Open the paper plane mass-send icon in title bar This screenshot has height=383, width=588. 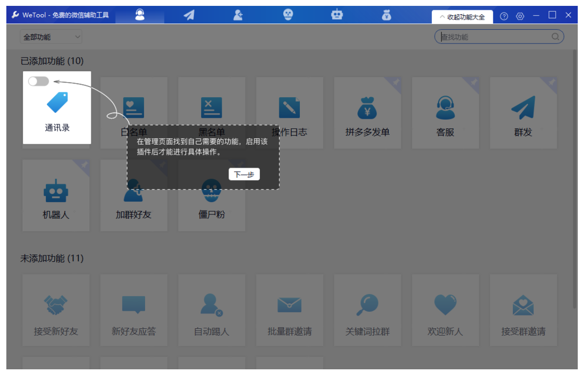click(189, 15)
